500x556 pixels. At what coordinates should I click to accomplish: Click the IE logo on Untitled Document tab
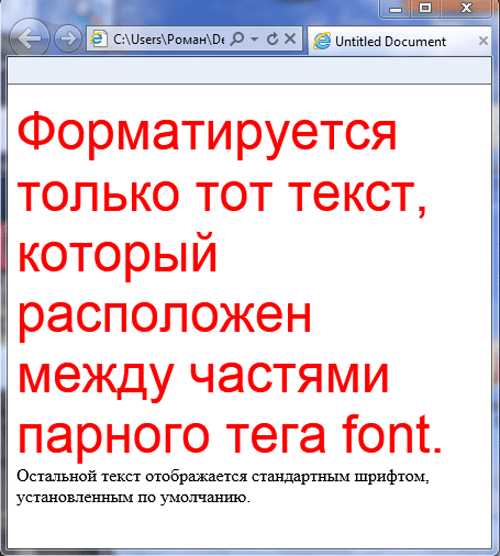tap(322, 41)
